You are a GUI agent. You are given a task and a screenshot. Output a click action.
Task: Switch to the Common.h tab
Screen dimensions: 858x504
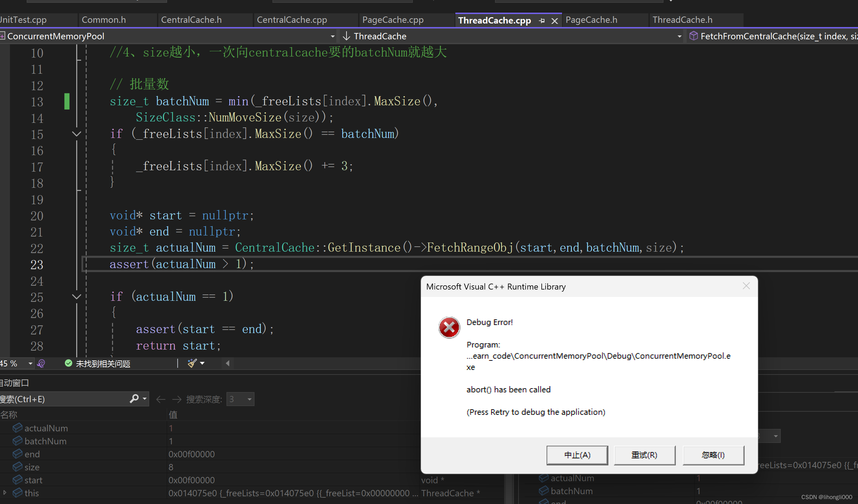click(x=104, y=20)
